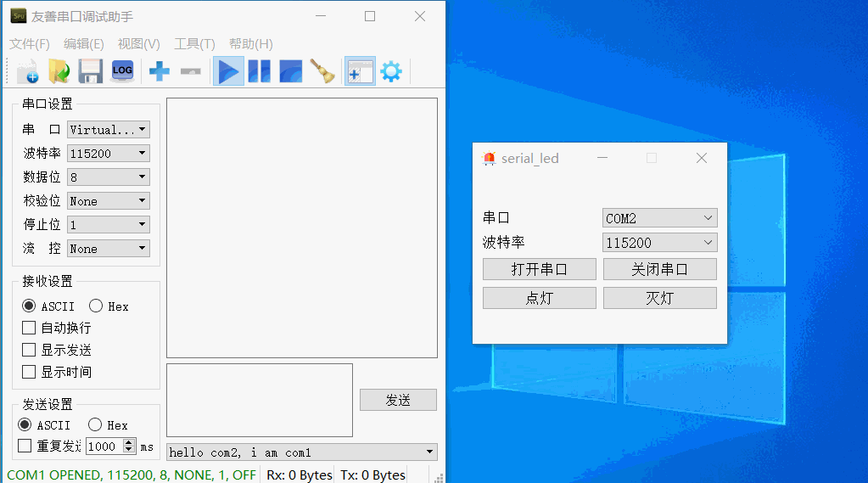Click the 发送 send button
The height and width of the screenshot is (483, 868).
(398, 400)
